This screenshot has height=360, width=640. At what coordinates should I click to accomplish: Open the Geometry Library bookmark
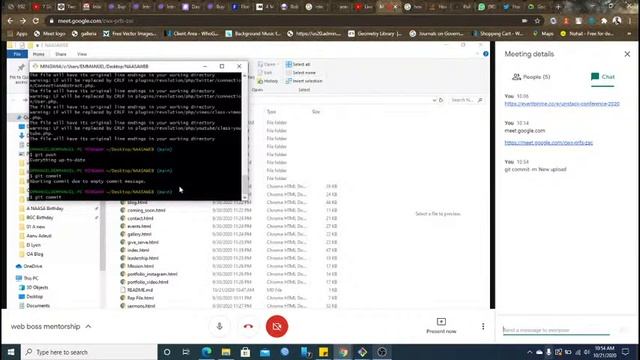(375, 34)
